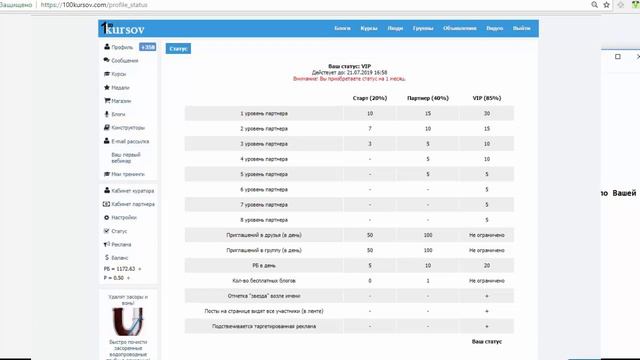
Task: Click the plus next to Р = 0.50
Action: pyautogui.click(x=128, y=278)
